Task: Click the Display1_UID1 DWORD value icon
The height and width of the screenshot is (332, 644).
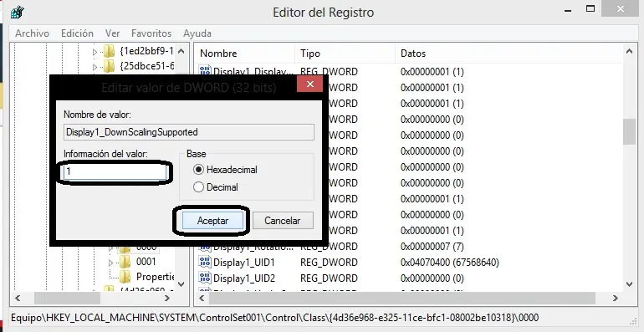Action: point(205,262)
